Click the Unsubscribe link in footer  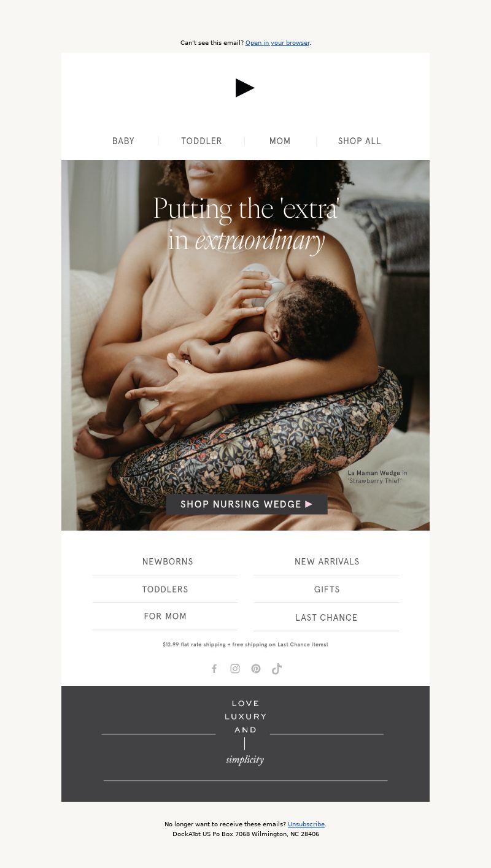tap(306, 824)
